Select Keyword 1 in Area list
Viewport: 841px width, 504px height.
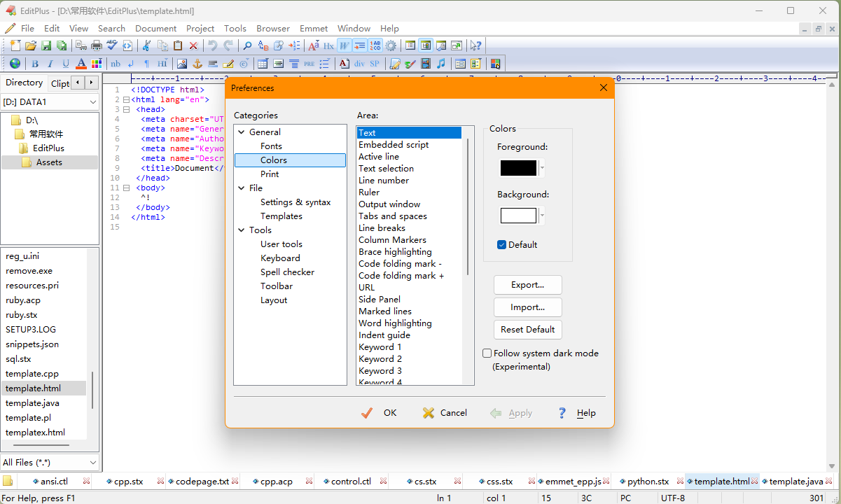click(380, 347)
